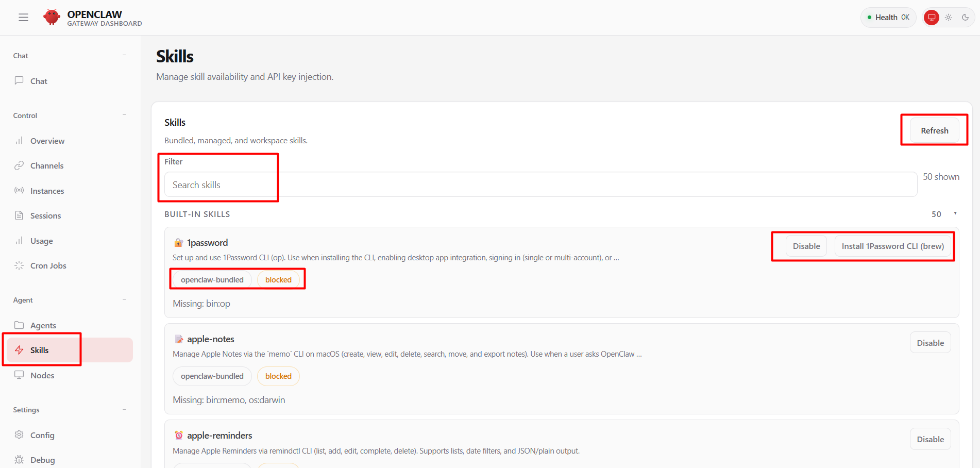This screenshot has width=980, height=468.
Task: Click the Refresh button
Action: coord(934,130)
